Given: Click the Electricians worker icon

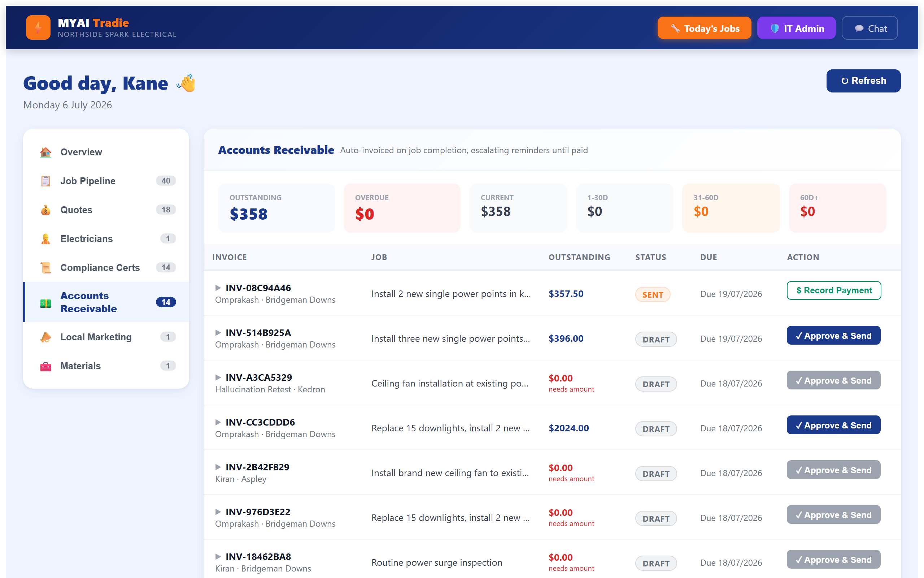Looking at the screenshot, I should 46,238.
